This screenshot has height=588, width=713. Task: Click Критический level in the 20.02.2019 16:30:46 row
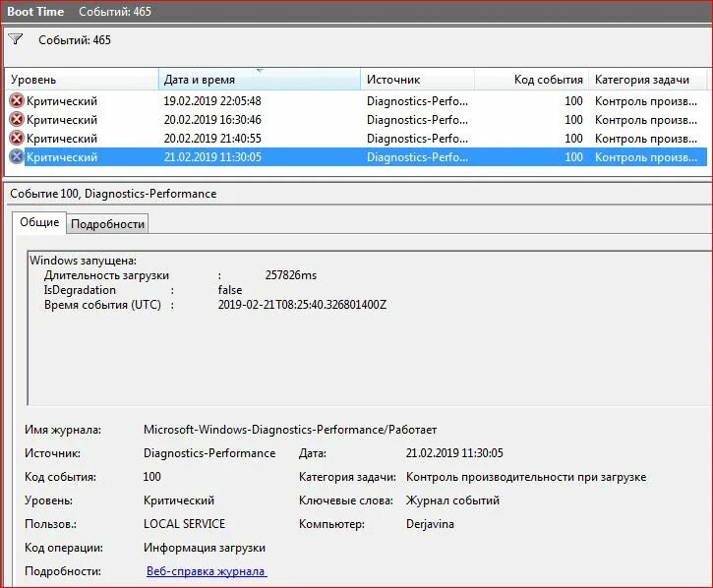(x=62, y=120)
